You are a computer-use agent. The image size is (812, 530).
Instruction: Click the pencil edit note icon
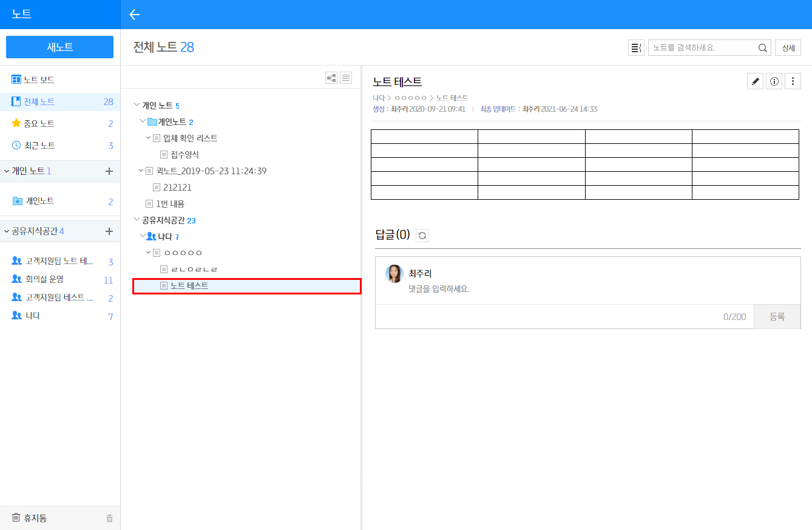click(755, 81)
